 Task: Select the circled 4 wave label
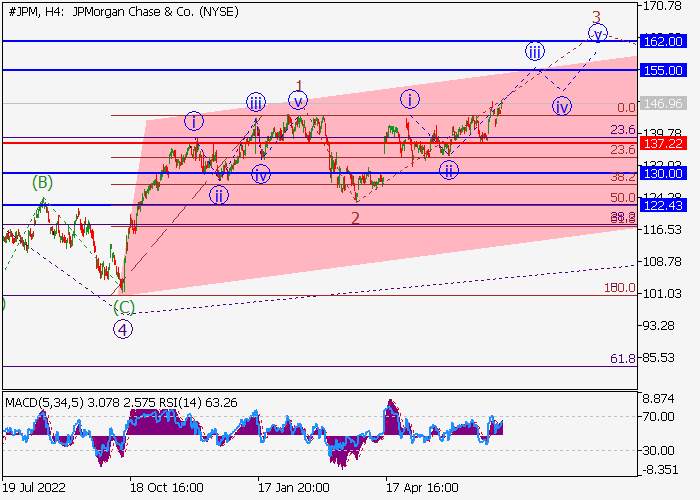tap(123, 330)
